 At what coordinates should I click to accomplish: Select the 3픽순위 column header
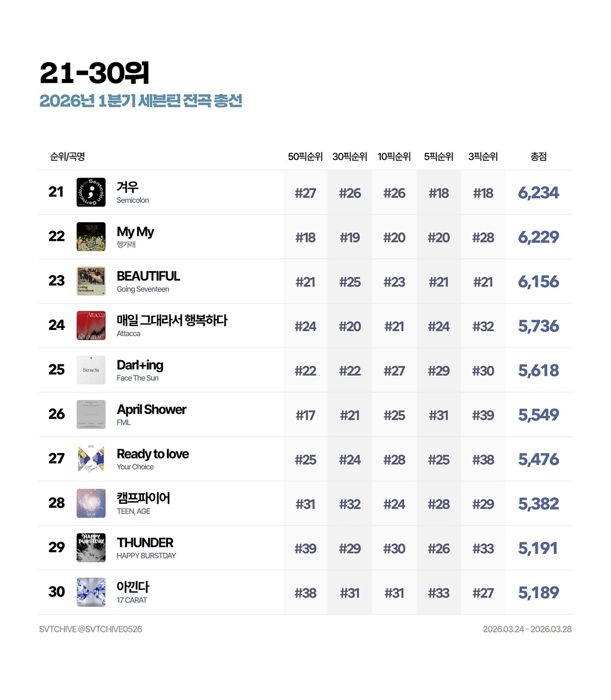click(483, 157)
